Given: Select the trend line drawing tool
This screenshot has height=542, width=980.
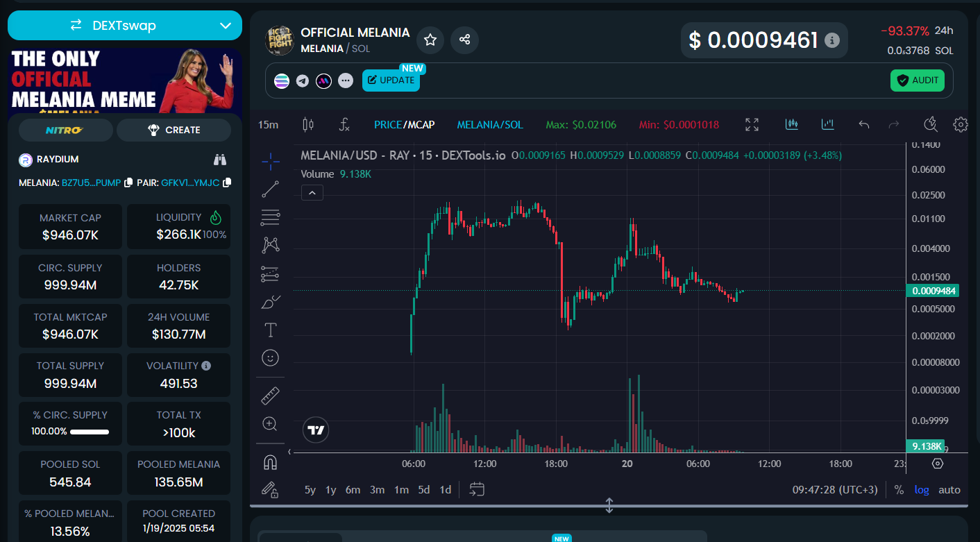Looking at the screenshot, I should coord(271,189).
